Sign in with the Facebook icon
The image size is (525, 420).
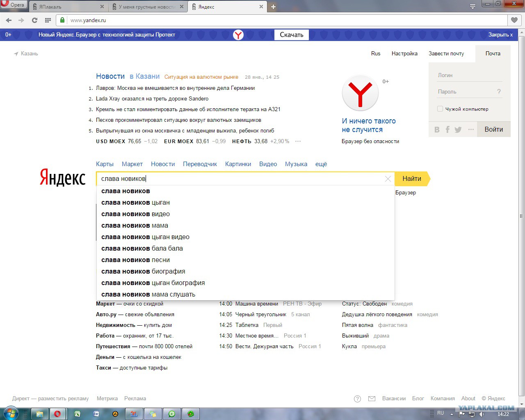pos(447,130)
